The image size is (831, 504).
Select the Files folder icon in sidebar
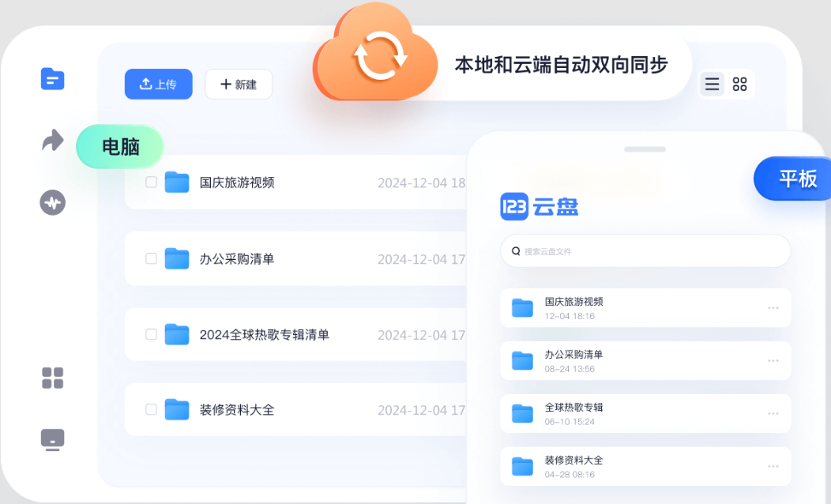tap(52, 79)
